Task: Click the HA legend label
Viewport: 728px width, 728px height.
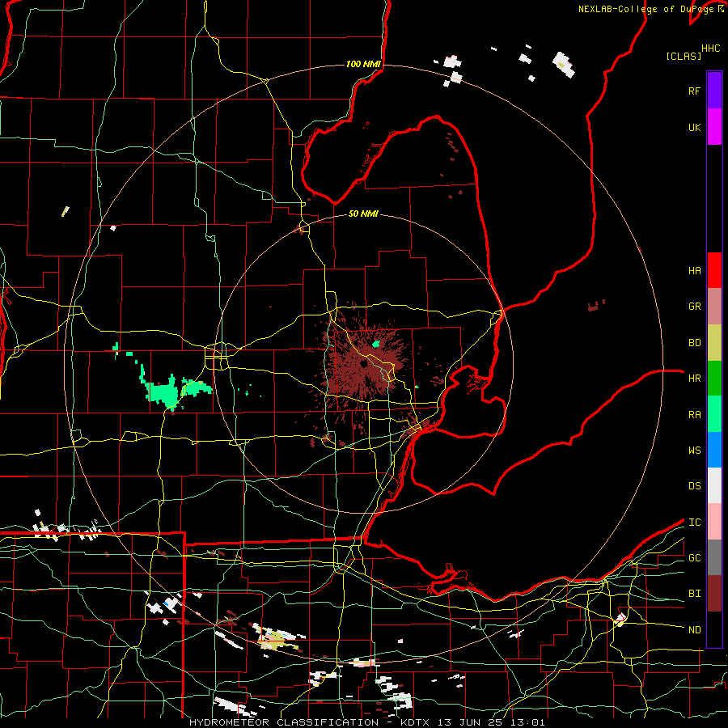Action: [x=694, y=270]
